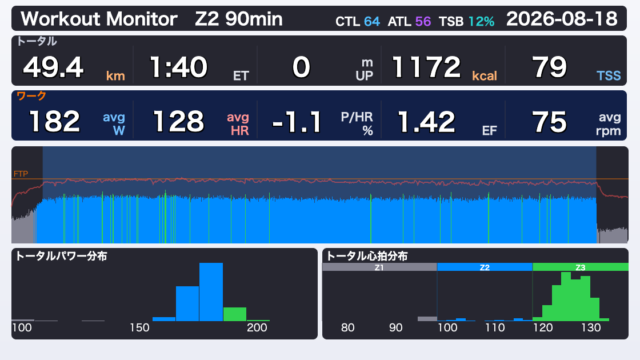Click the green bar in power distribution

(235, 314)
